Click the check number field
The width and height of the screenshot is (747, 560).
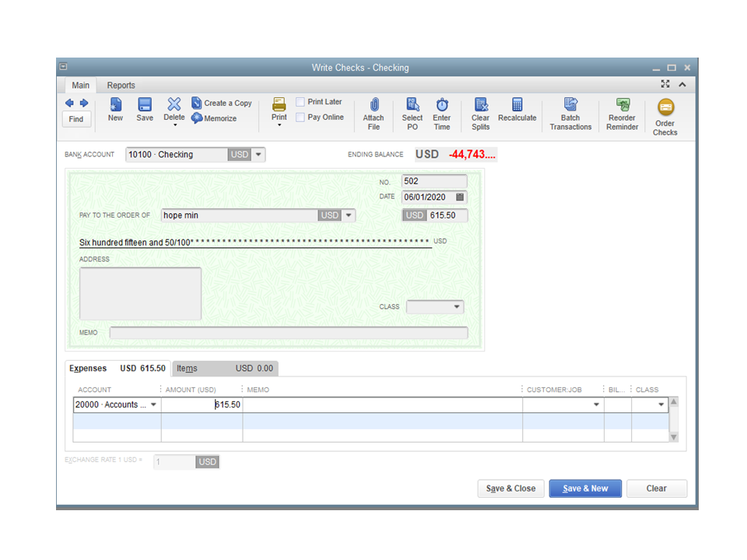[434, 181]
